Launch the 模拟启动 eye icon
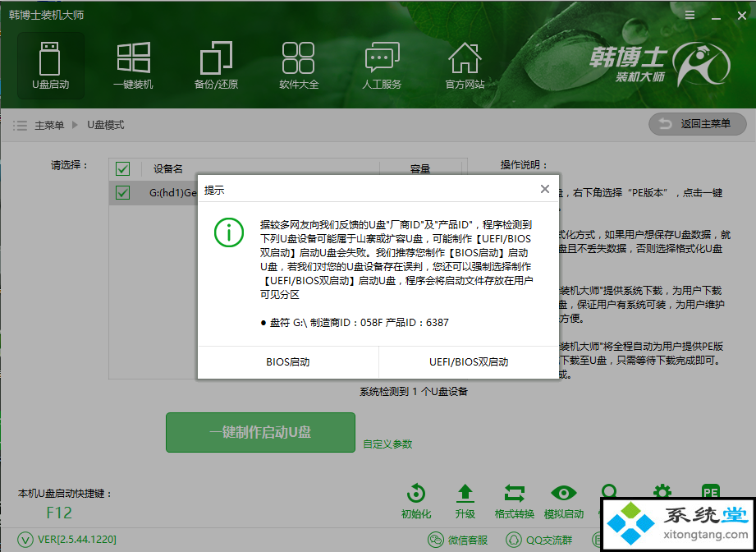Screen dimensions: 756x552 click(x=564, y=501)
